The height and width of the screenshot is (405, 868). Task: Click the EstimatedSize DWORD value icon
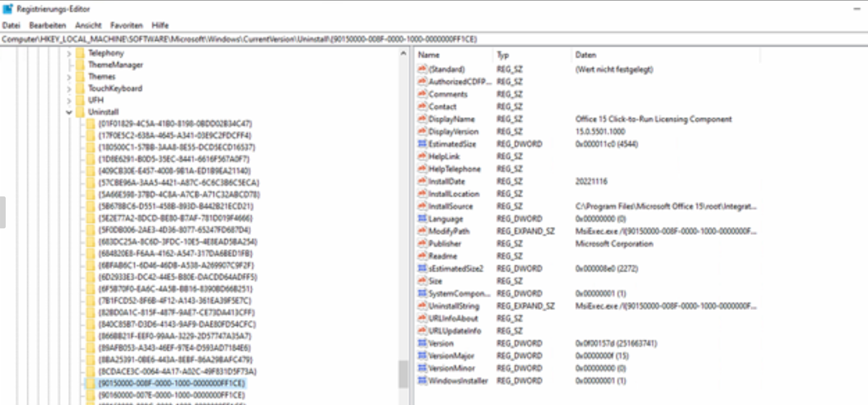(422, 144)
